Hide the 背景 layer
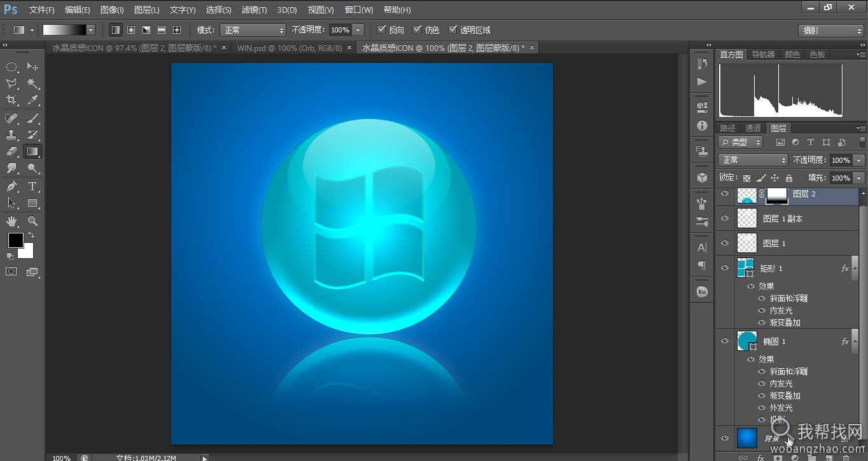The image size is (868, 461). tap(724, 437)
